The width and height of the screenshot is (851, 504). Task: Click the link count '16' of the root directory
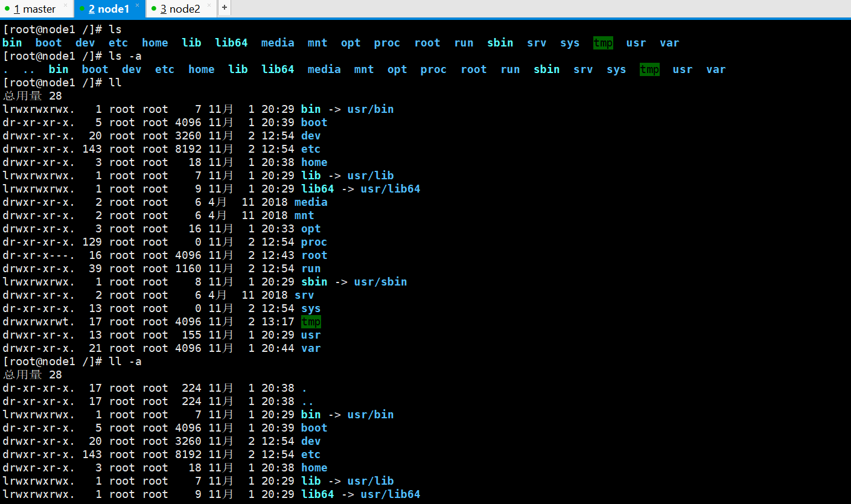coord(95,255)
